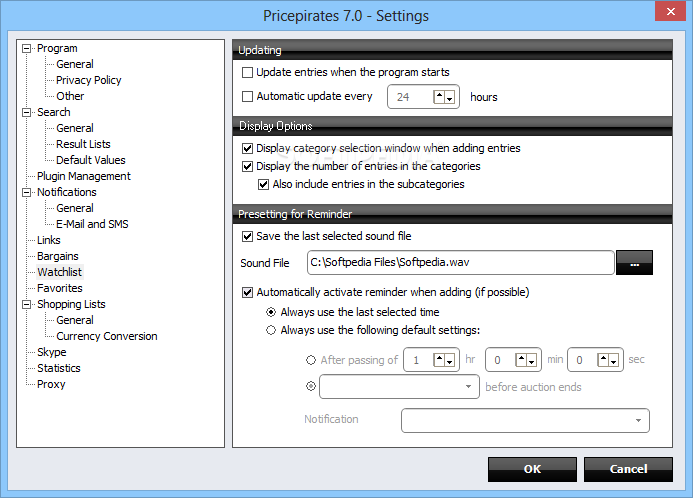Viewport: 693px width, 498px height.
Task: Open General under Shopping Lists
Action: 75,320
